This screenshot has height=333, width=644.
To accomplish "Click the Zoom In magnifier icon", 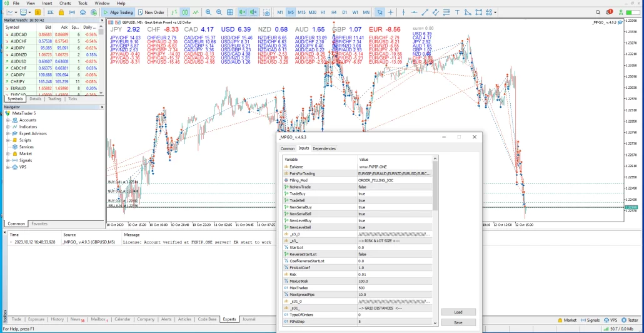I will coord(208,12).
